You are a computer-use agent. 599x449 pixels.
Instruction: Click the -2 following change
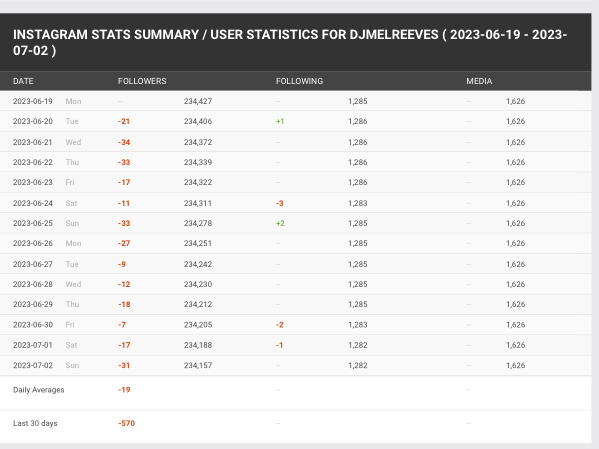point(280,325)
